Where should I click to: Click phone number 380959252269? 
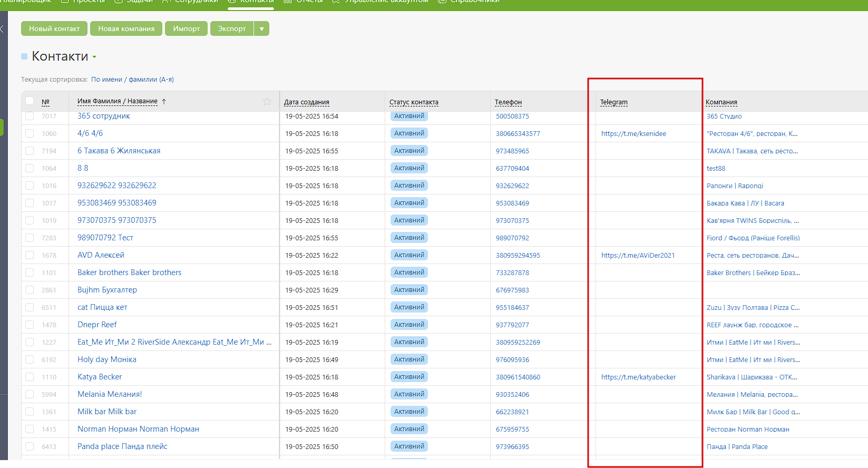pyautogui.click(x=518, y=343)
